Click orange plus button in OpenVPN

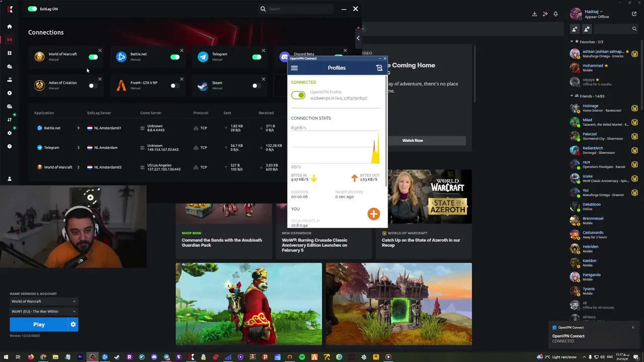pyautogui.click(x=373, y=214)
